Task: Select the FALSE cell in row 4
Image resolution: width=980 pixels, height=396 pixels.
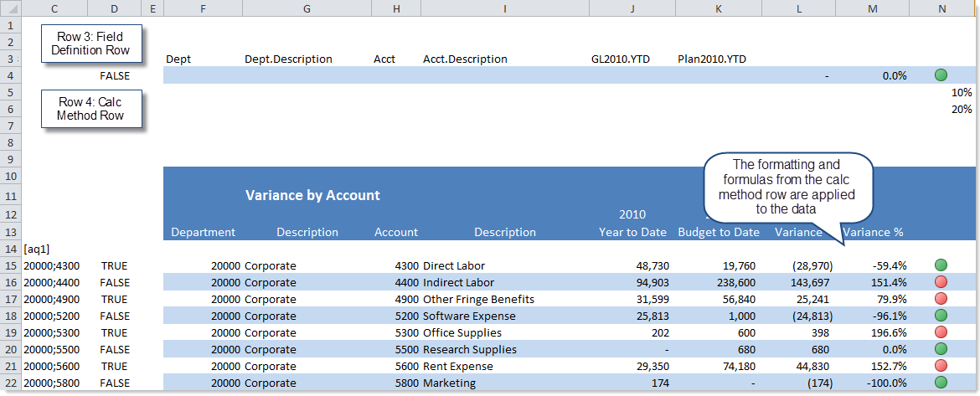Action: (115, 75)
